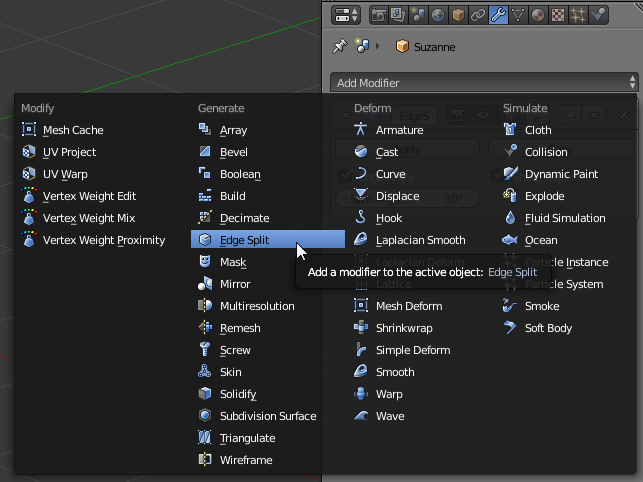Viewport: 643px width, 482px height.
Task: Add the Decimate modifier
Action: pos(268,218)
